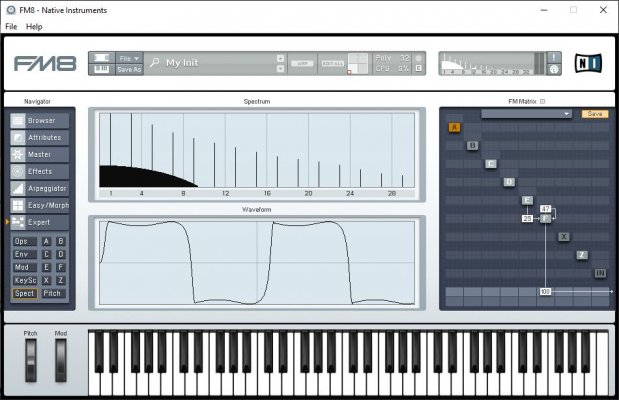Open the Pitch expert tab

pyautogui.click(x=53, y=293)
